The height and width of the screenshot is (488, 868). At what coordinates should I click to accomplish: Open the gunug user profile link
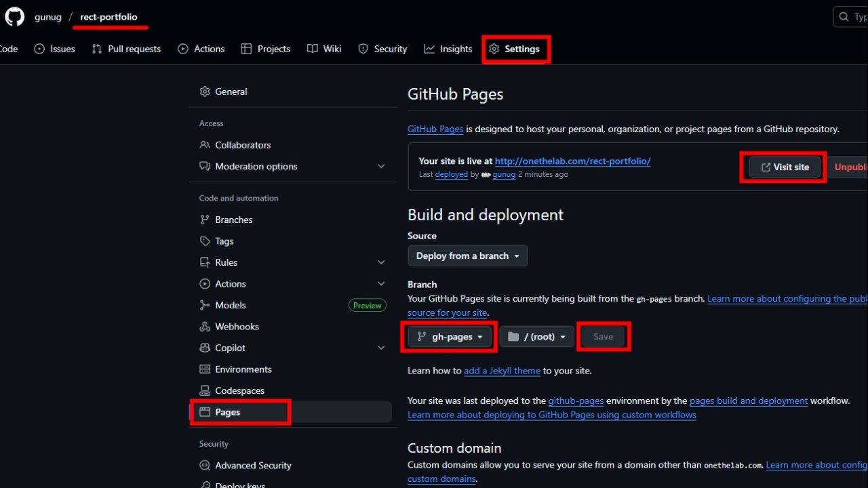coord(48,17)
